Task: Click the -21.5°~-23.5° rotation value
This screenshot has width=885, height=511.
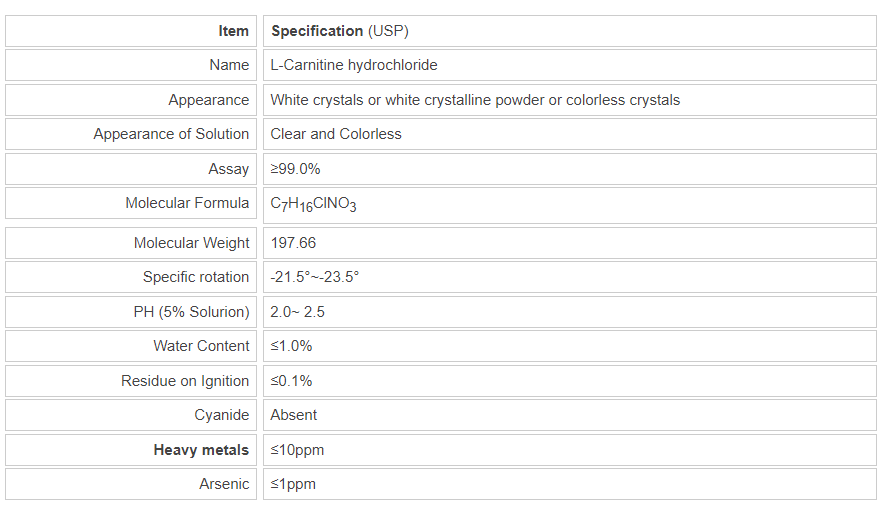Action: [x=314, y=277]
